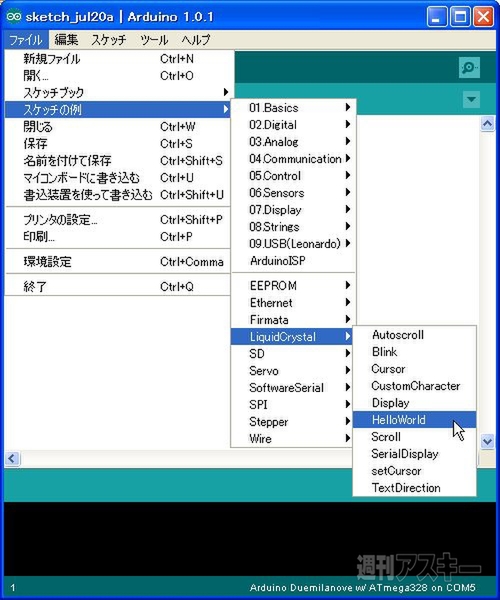Expand the Firmata library examples
The height and width of the screenshot is (600, 500).
[x=293, y=320]
